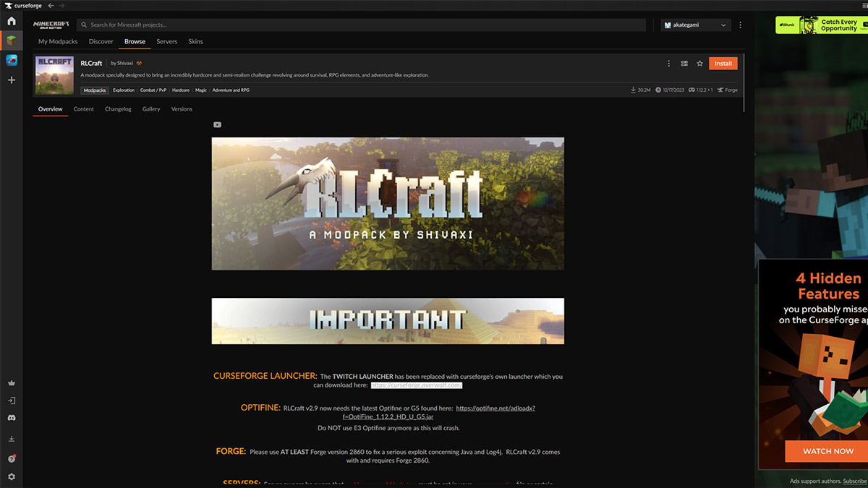This screenshot has height=488, width=868.
Task: Click the Forge anvil icon
Action: (720, 90)
